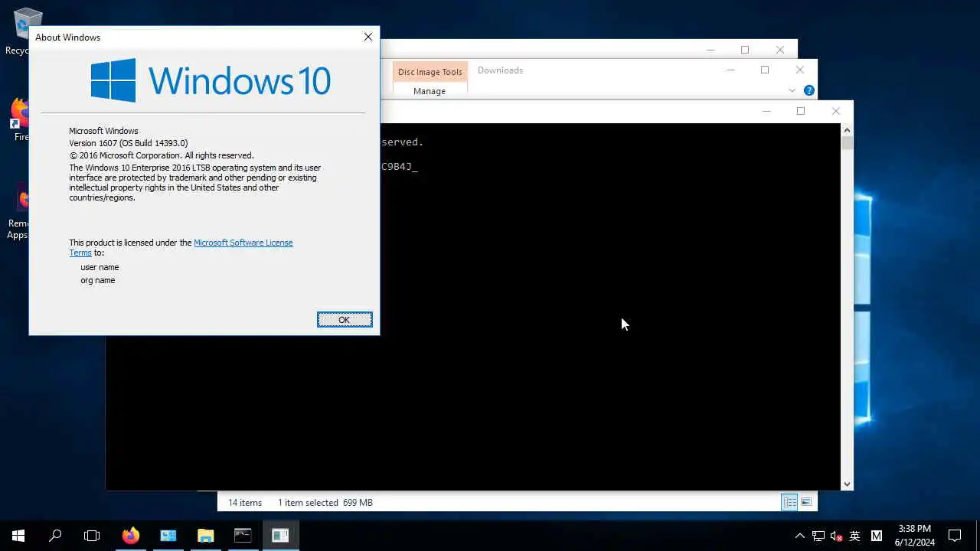Close the command prompt window
980x551 pixels.
coord(836,111)
